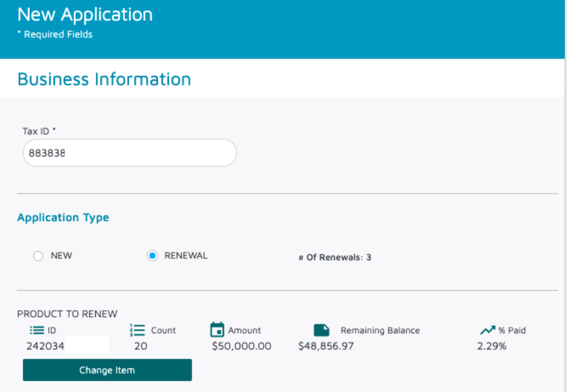The image size is (567, 392).
Task: Click the Remaining Balance column label
Action: point(380,330)
